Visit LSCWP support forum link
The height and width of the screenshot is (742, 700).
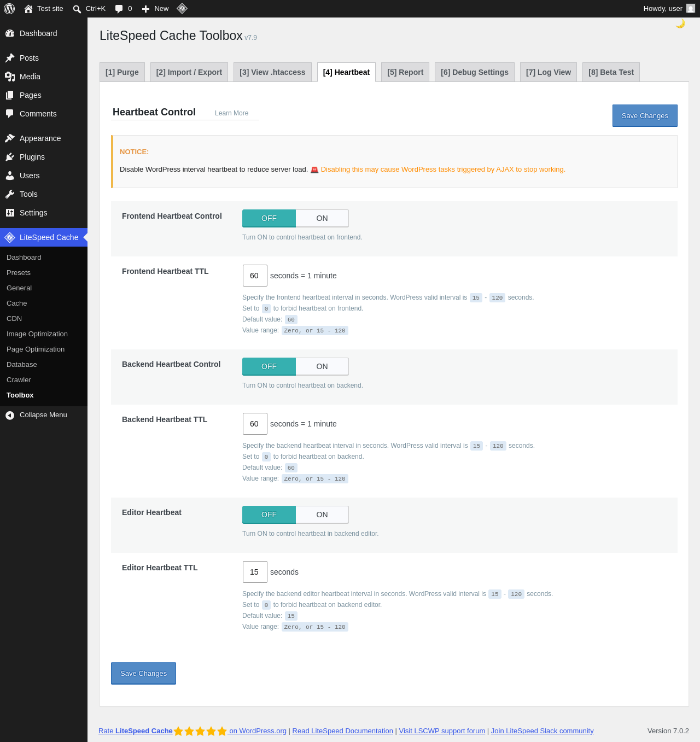(442, 731)
